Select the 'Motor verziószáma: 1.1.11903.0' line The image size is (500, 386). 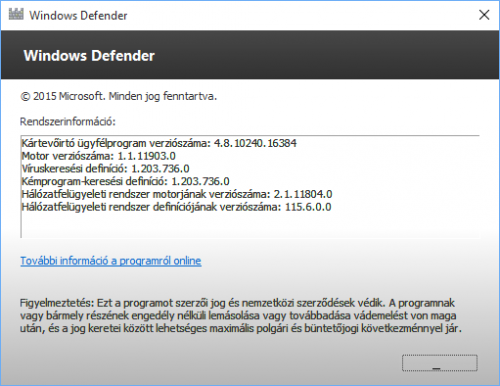(99, 156)
